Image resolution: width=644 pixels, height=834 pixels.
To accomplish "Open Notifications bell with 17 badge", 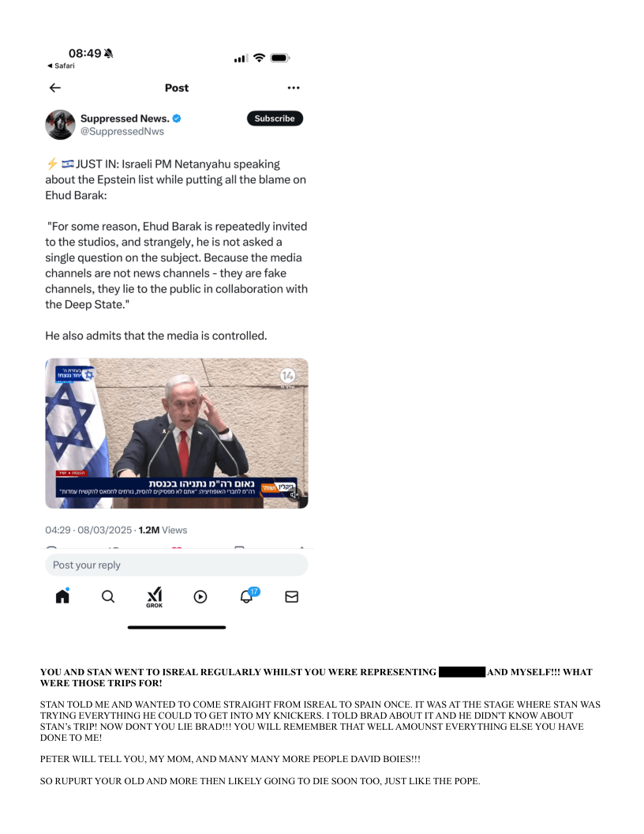I will (x=248, y=595).
